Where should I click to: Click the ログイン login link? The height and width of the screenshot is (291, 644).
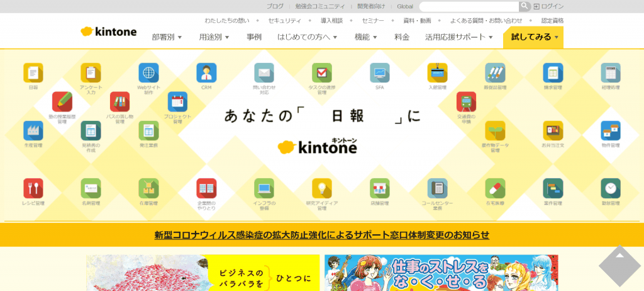(548, 6)
